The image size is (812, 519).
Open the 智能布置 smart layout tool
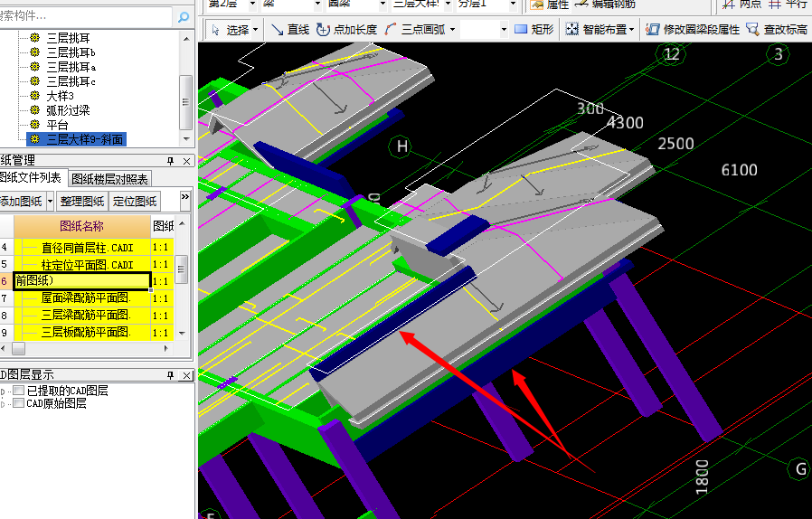pyautogui.click(x=596, y=30)
